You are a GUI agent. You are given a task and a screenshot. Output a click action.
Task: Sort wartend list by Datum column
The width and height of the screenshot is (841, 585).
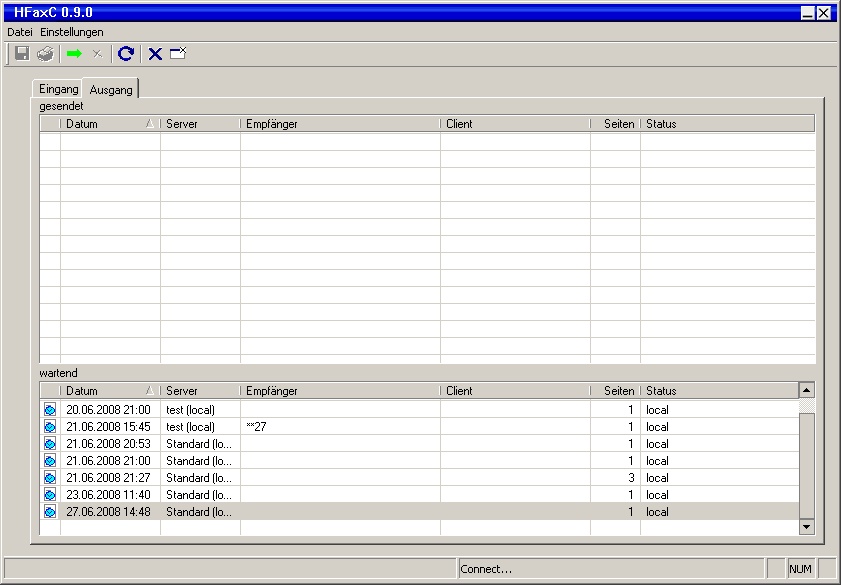coord(109,391)
